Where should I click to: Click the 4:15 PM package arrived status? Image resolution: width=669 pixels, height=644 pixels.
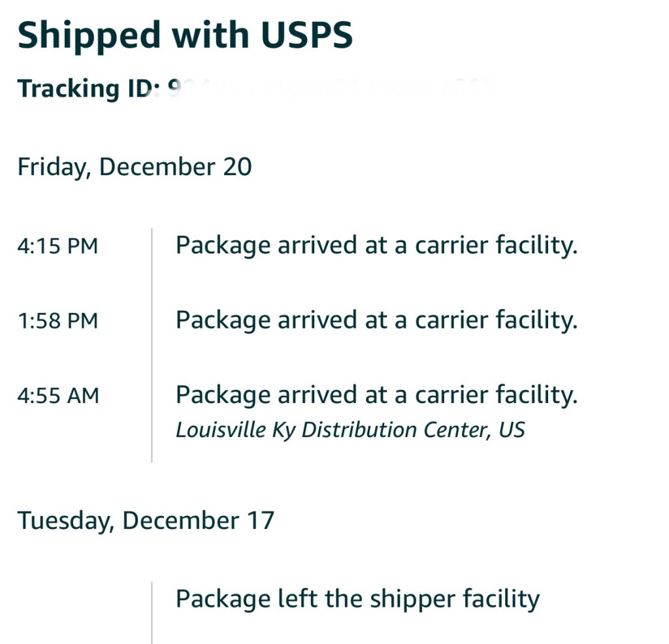376,246
